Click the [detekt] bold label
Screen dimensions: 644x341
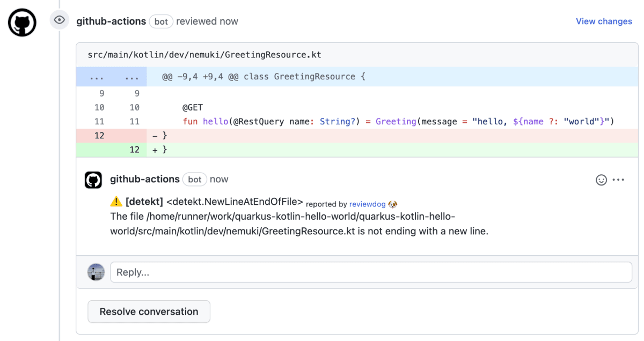point(144,202)
